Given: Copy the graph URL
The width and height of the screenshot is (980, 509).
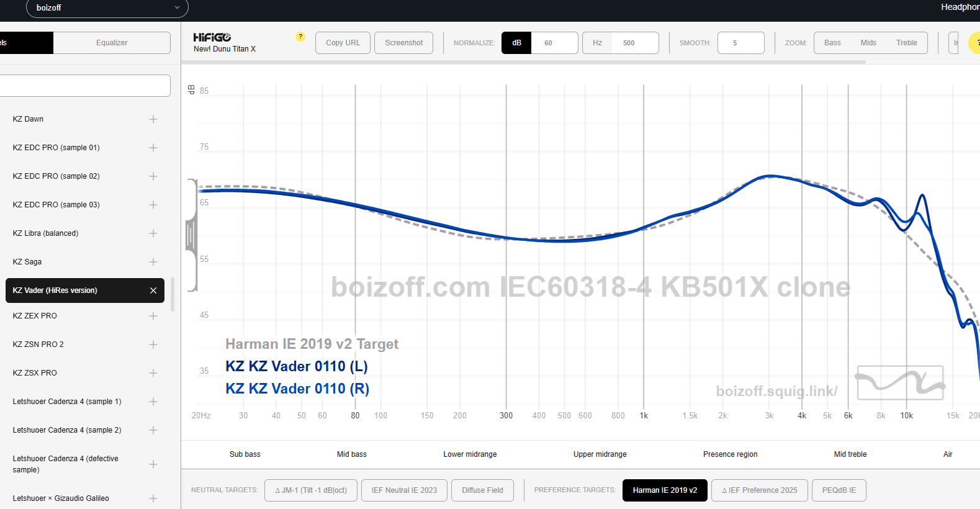Looking at the screenshot, I should (343, 43).
